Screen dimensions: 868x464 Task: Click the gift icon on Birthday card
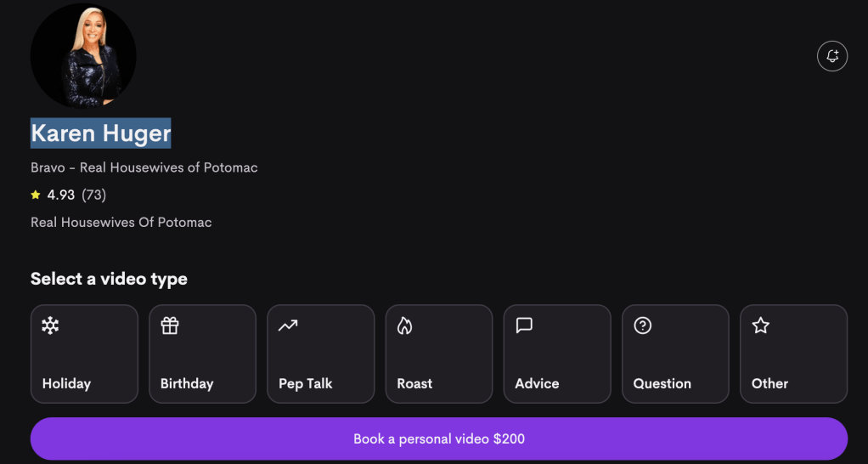[x=170, y=325]
